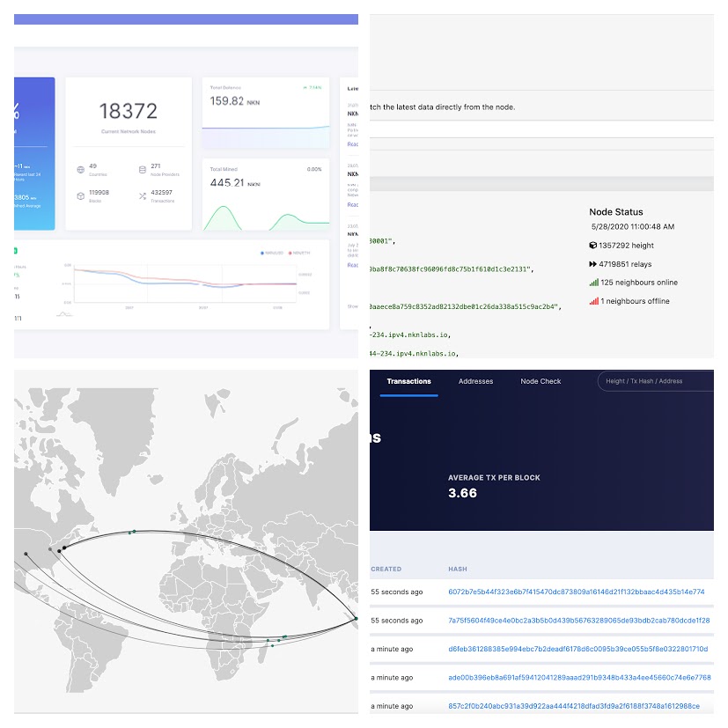The width and height of the screenshot is (728, 728).
Task: Click the shuffle Transactions icon
Action: tap(143, 196)
